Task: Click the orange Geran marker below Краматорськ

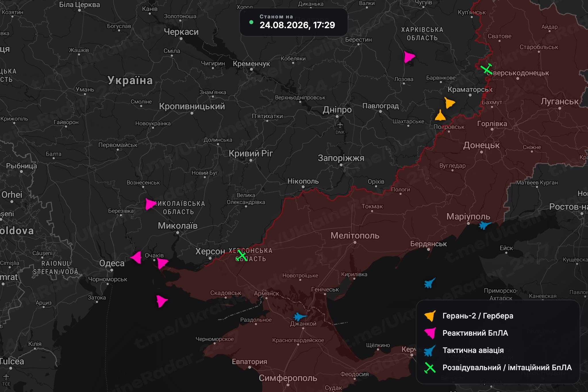Action: pyautogui.click(x=449, y=103)
